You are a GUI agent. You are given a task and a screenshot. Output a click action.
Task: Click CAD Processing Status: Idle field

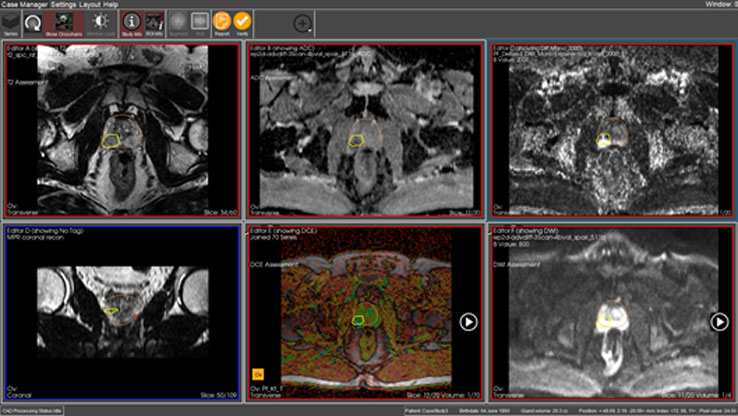[x=32, y=411]
